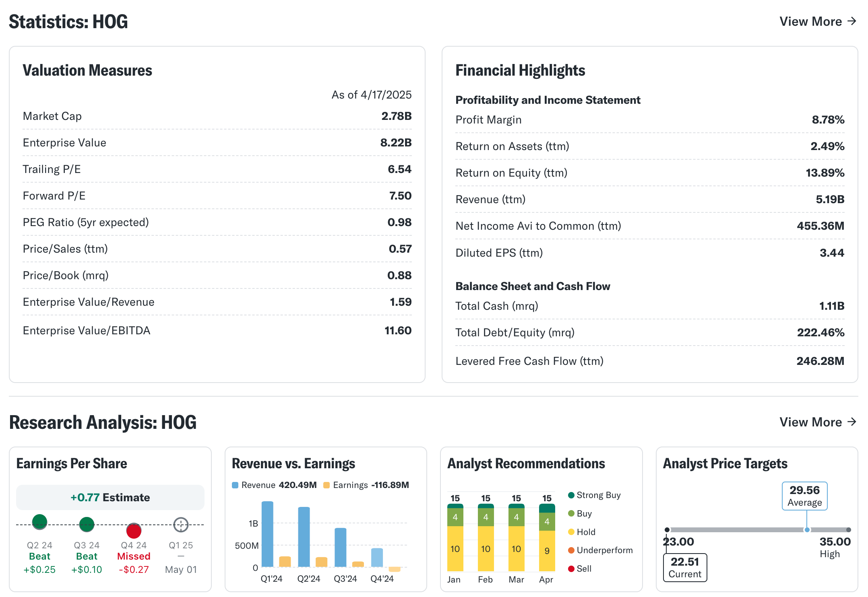Click the Underperform legend orange dot
868x597 pixels.
(x=571, y=550)
